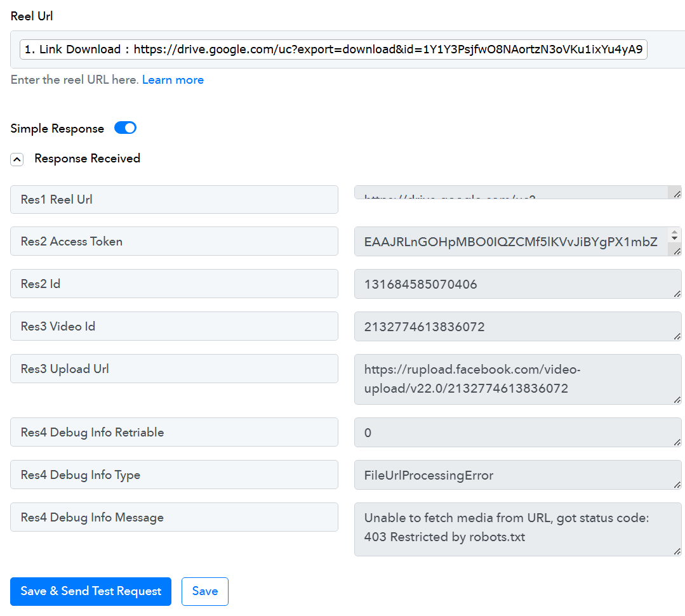This screenshot has width=685, height=616.
Task: Grab resize handle of Debug Info Message box
Action: coord(677,552)
